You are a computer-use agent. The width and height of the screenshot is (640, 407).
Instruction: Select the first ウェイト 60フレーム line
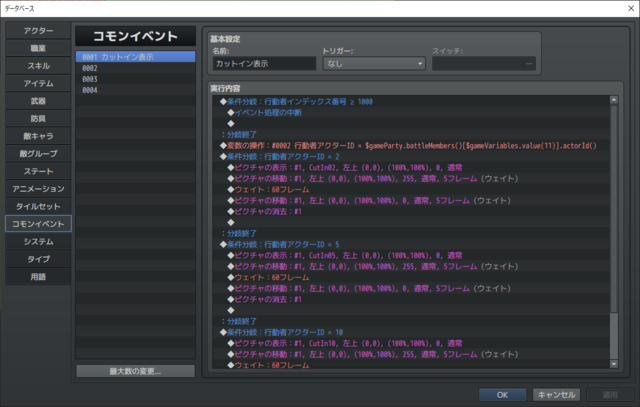411,190
